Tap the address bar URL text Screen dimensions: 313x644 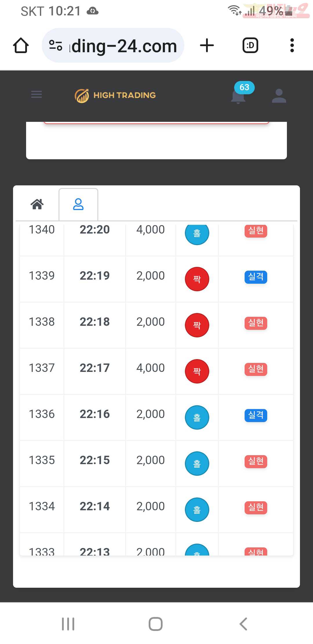[x=123, y=46]
